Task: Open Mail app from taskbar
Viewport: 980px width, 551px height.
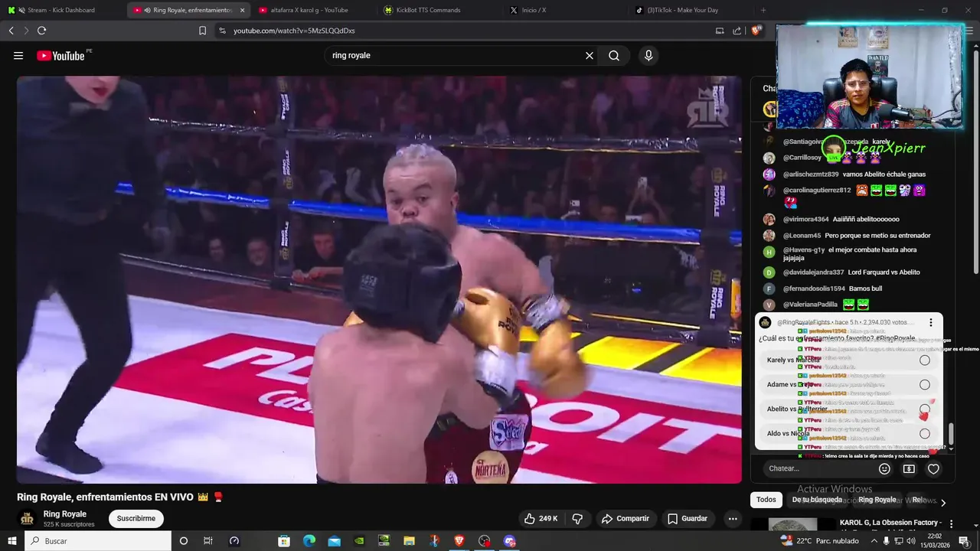Action: (x=335, y=541)
